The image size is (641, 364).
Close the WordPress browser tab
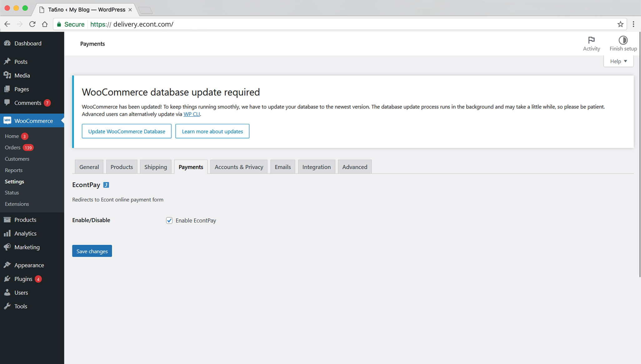click(130, 10)
